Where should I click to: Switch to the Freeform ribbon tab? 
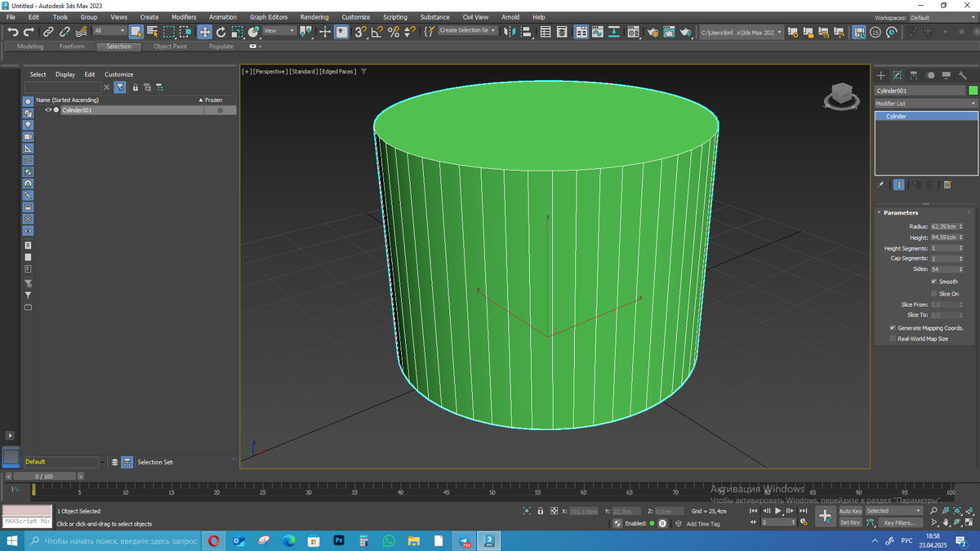pos(72,47)
